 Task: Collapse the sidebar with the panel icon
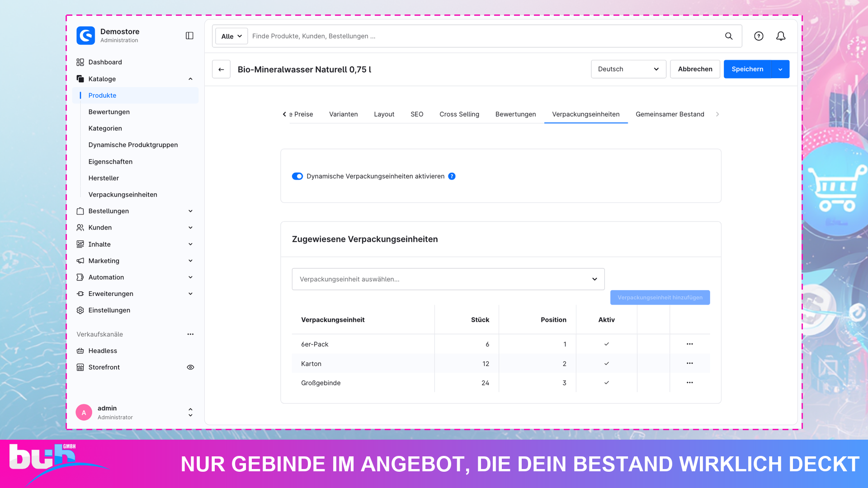pyautogui.click(x=189, y=36)
